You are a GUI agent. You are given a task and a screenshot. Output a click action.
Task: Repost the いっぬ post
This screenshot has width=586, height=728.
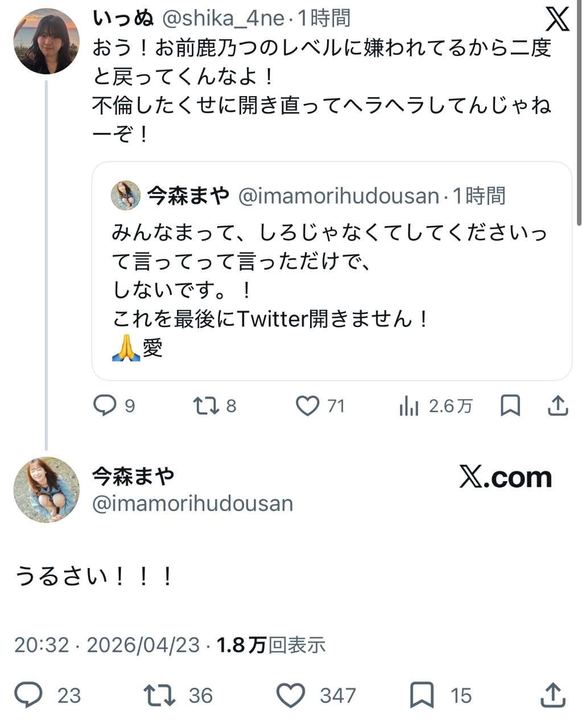pyautogui.click(x=205, y=406)
